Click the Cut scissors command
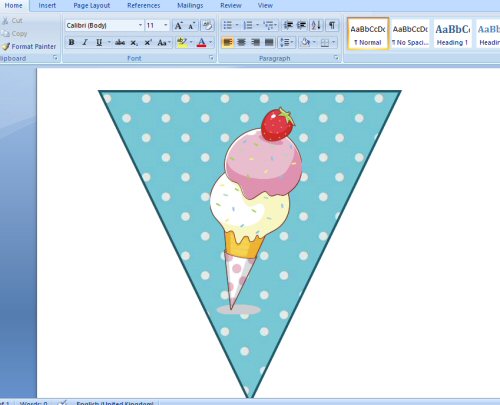 click(x=12, y=21)
